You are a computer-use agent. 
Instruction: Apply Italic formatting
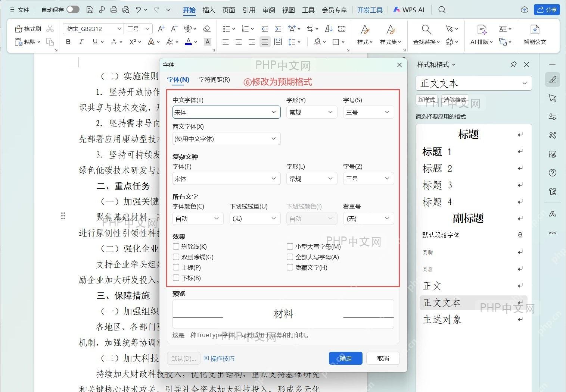[81, 42]
